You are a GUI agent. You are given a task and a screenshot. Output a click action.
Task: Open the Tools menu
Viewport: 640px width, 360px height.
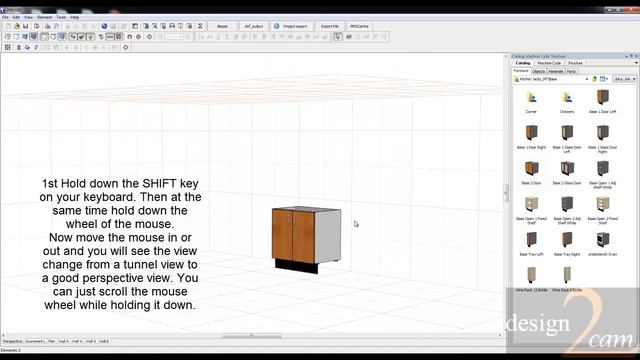[61, 18]
